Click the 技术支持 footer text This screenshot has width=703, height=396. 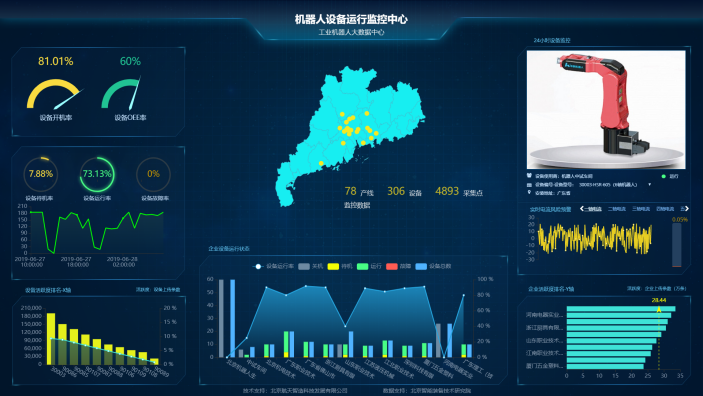pos(295,391)
